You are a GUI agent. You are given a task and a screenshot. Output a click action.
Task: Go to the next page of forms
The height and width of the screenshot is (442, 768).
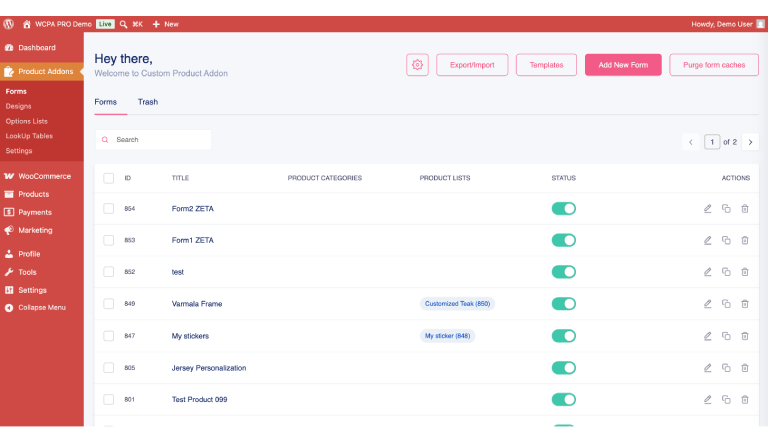click(x=750, y=142)
